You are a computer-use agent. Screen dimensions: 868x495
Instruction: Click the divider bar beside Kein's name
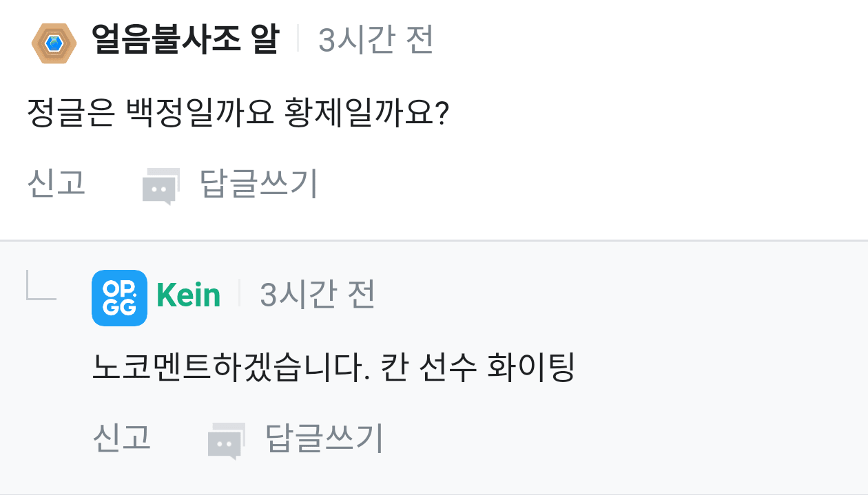(240, 294)
